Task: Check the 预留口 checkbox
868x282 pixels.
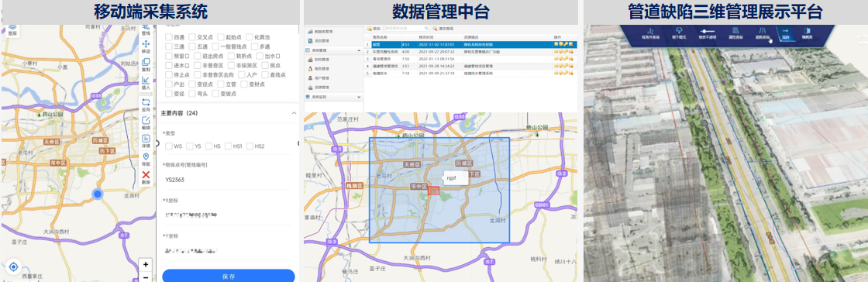Action: tap(169, 56)
